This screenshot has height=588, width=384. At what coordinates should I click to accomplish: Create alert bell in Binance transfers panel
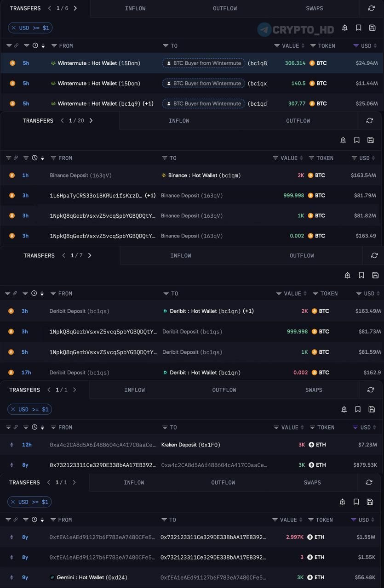343,140
